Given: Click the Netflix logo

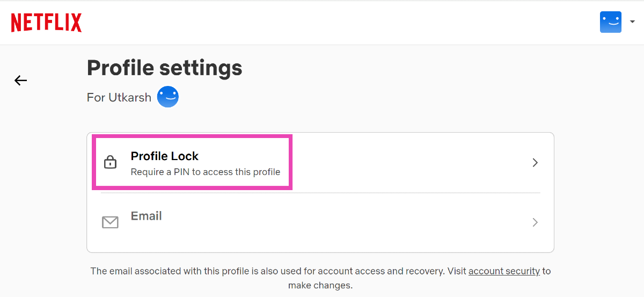Looking at the screenshot, I should click(46, 23).
